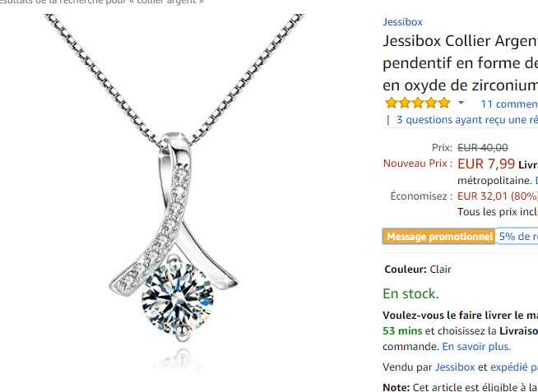Click the Couleur: Clair label
This screenshot has width=538, height=392.
(418, 270)
